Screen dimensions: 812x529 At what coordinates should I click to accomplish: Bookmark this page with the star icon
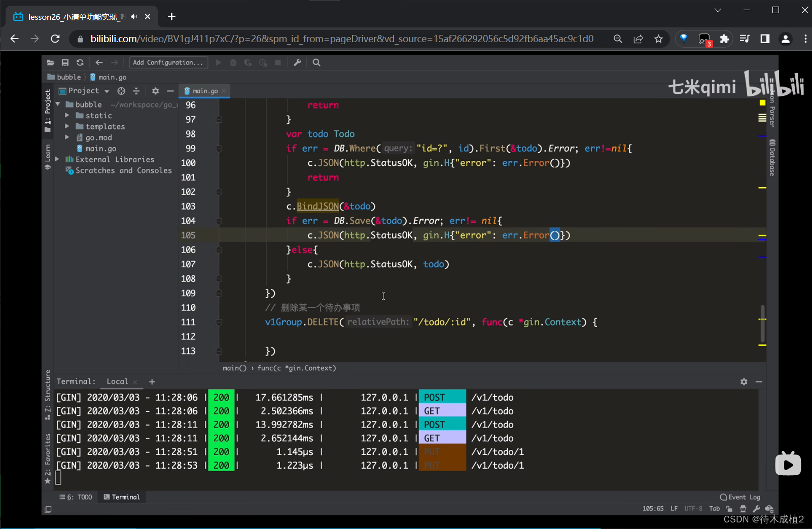pyautogui.click(x=658, y=39)
